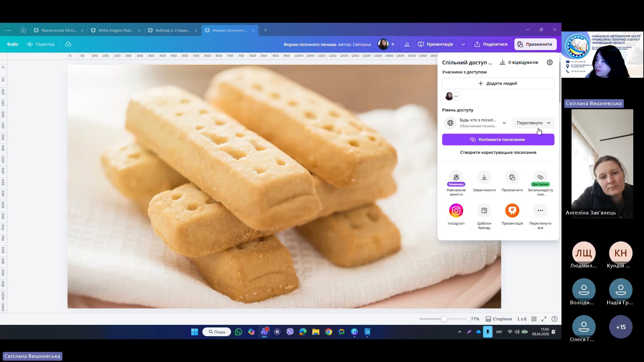This screenshot has width=644, height=362.
Task: Expand the Переглянути permission dropdown
Action: pyautogui.click(x=533, y=123)
